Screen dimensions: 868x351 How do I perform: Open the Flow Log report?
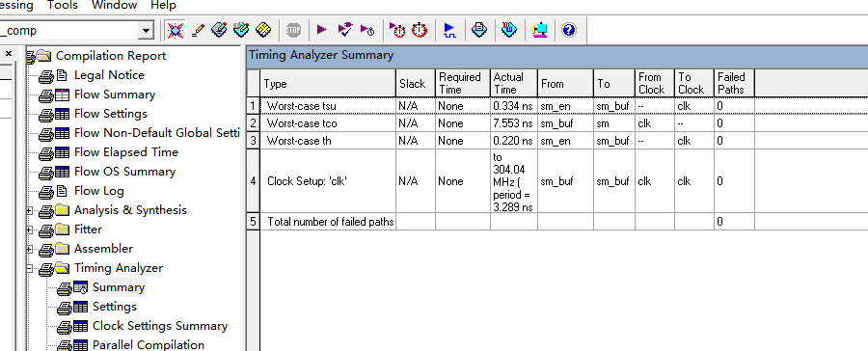pos(99,191)
